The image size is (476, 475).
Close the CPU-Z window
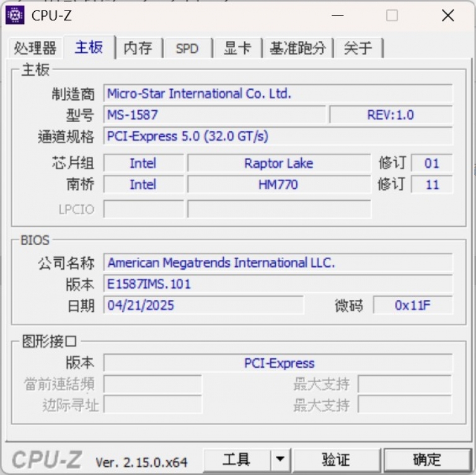click(x=448, y=15)
